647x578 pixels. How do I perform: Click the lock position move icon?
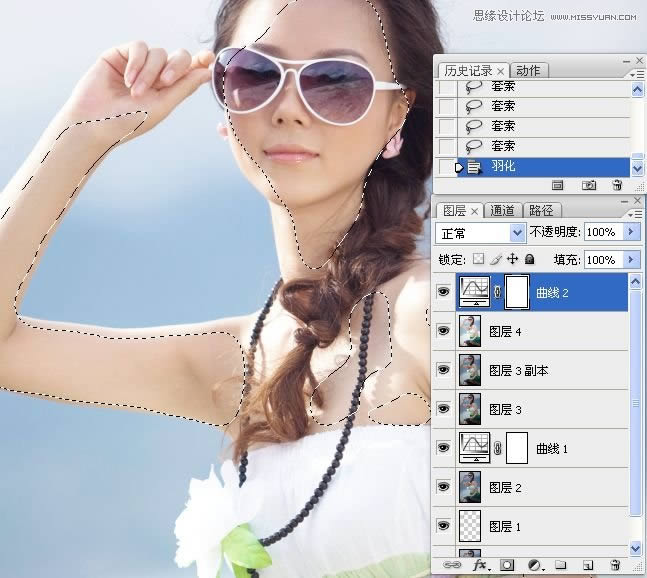click(513, 259)
